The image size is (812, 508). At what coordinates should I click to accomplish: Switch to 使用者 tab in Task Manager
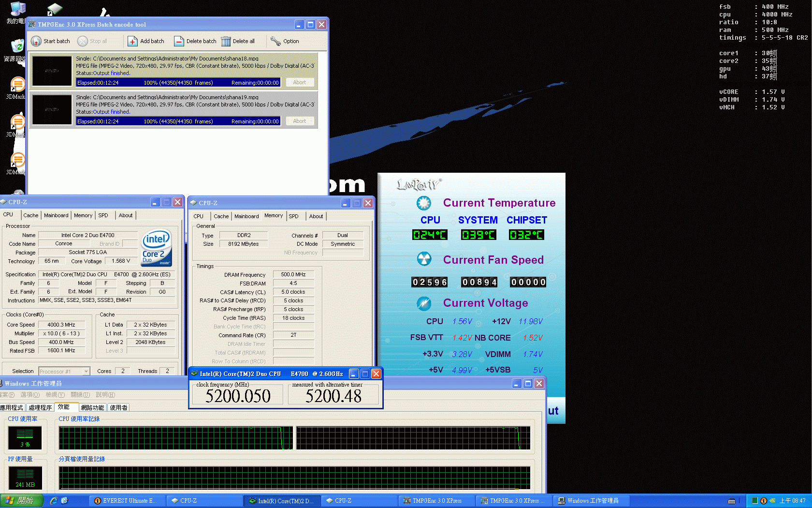point(119,408)
